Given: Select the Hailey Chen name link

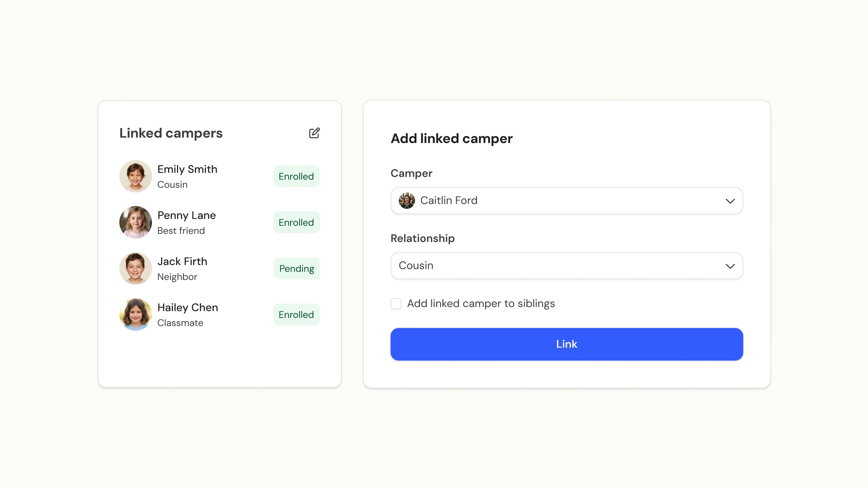Looking at the screenshot, I should [x=188, y=307].
